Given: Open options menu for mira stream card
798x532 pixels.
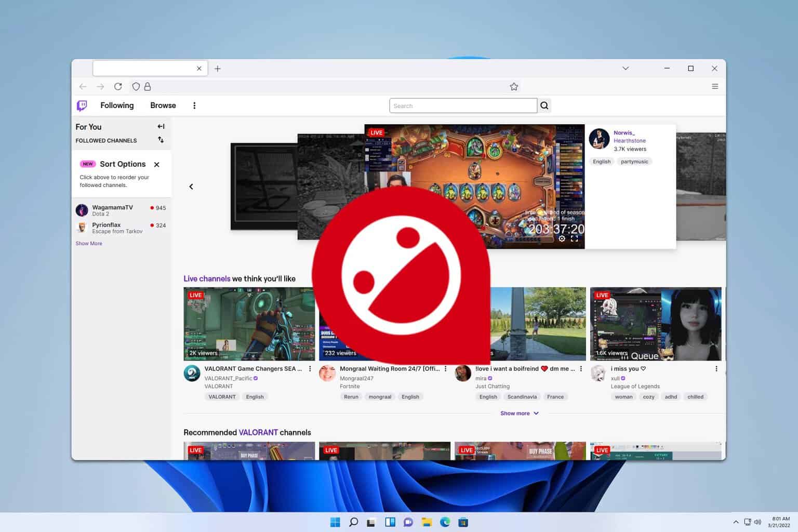Looking at the screenshot, I should [581, 369].
